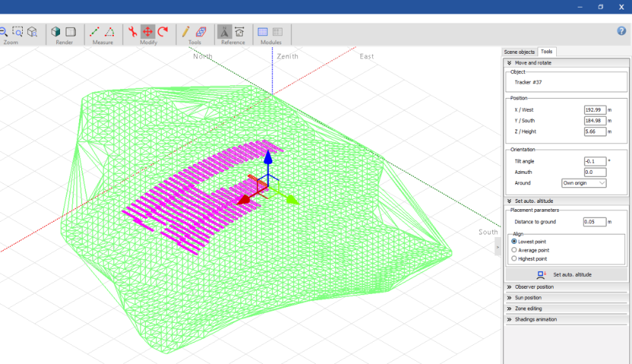Click the blue help question mark

pos(621,31)
